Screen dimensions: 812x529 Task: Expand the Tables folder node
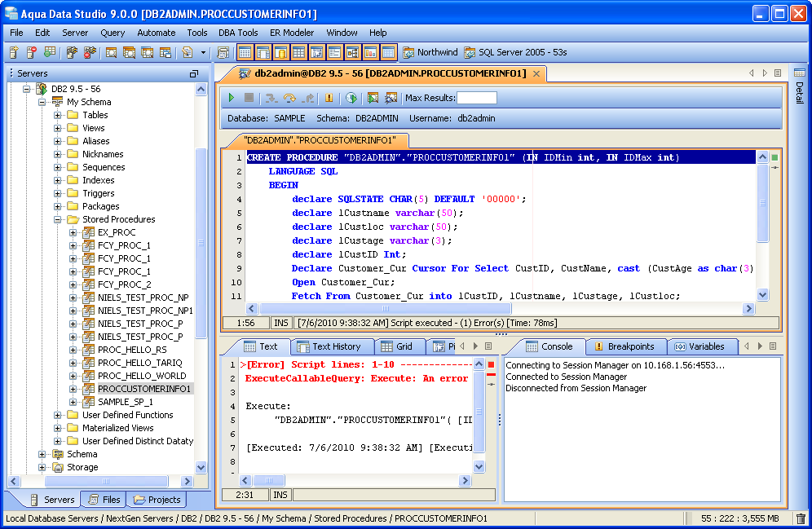(x=58, y=115)
